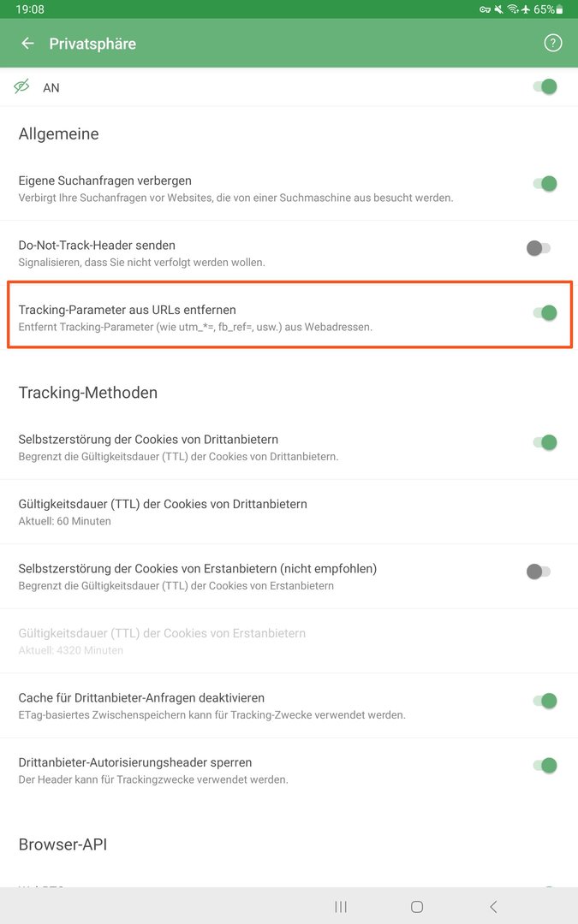Enable Selbstzerstörung der Cookies von Erstanbietern

539,572
